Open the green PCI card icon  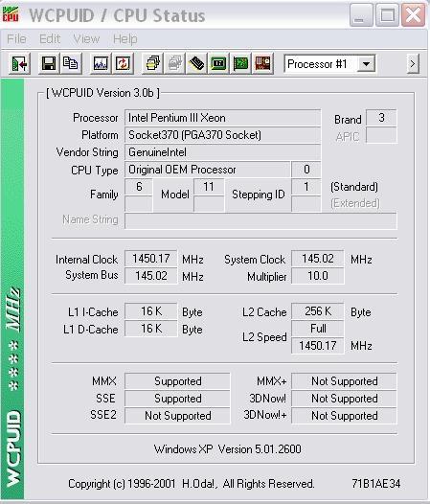(x=240, y=63)
